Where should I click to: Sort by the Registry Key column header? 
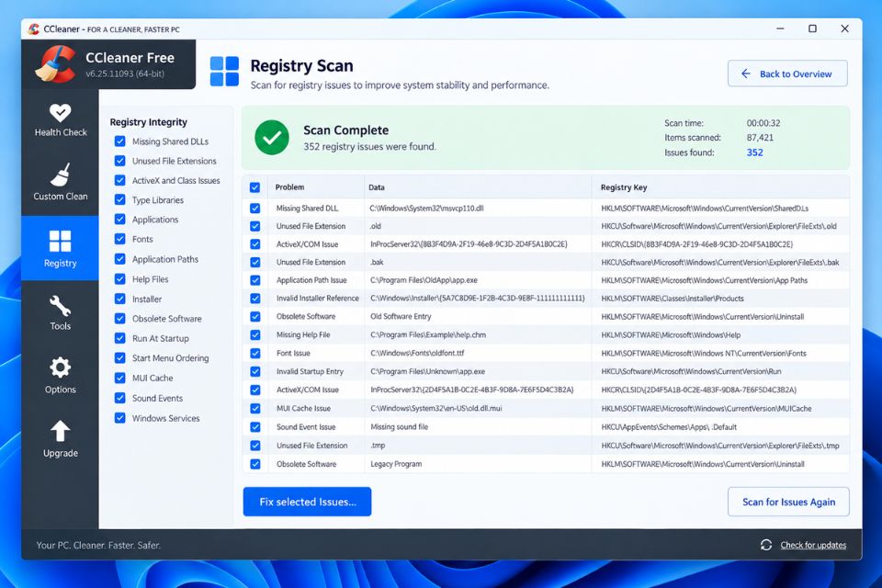tap(624, 187)
